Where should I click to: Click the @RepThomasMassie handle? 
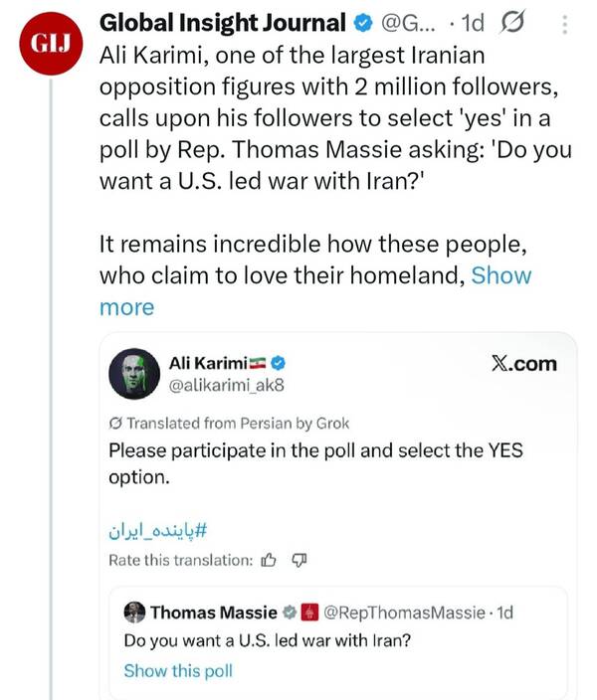(403, 612)
